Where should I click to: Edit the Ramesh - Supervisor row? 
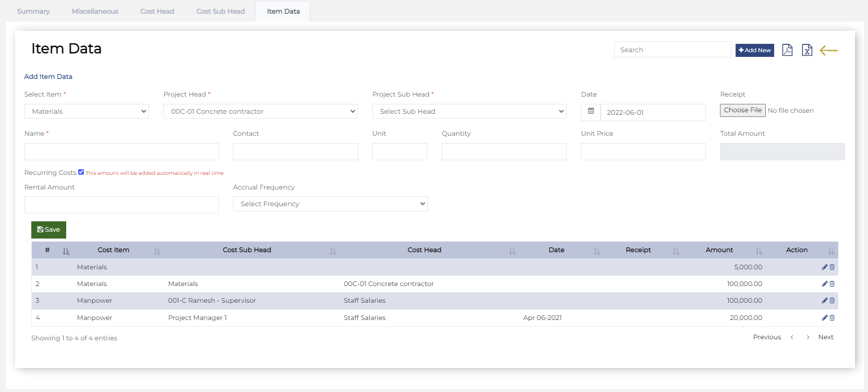[x=825, y=301]
